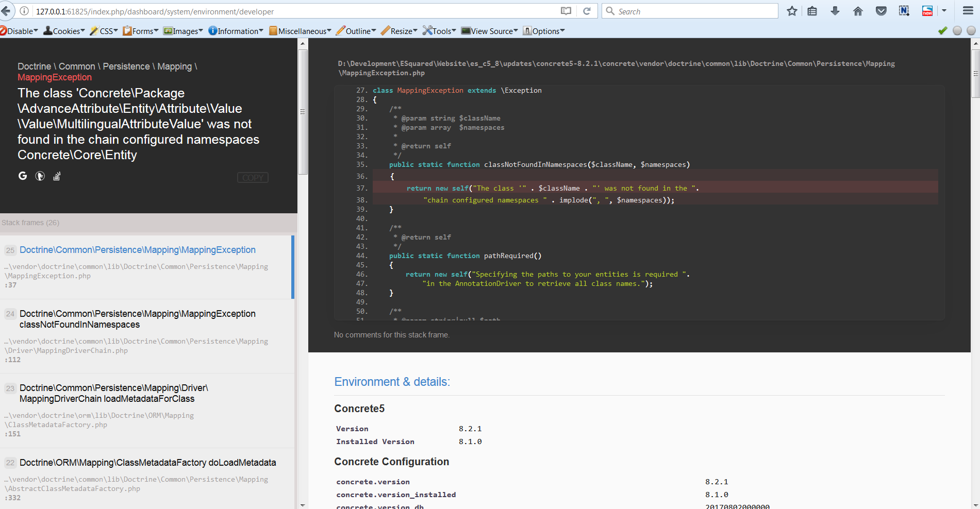Search this error on Google
Image resolution: width=980 pixels, height=509 pixels.
coord(23,176)
